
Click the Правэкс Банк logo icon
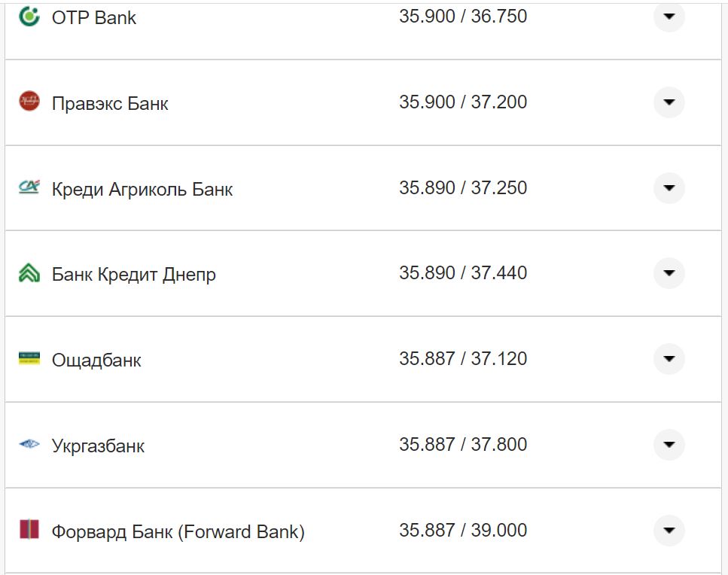click(29, 102)
